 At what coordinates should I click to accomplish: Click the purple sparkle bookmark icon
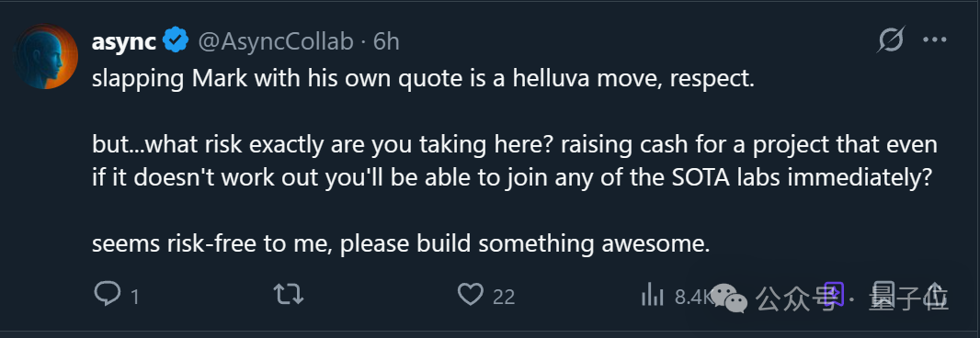pyautogui.click(x=833, y=295)
